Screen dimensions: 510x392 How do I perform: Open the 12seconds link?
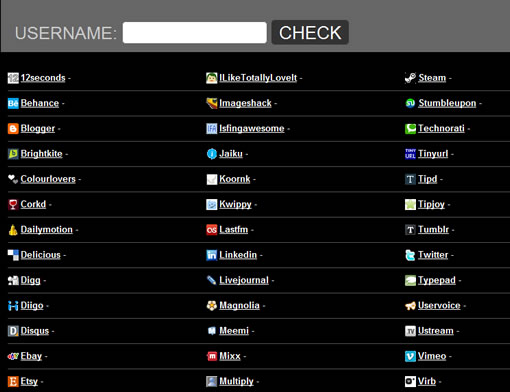43,78
